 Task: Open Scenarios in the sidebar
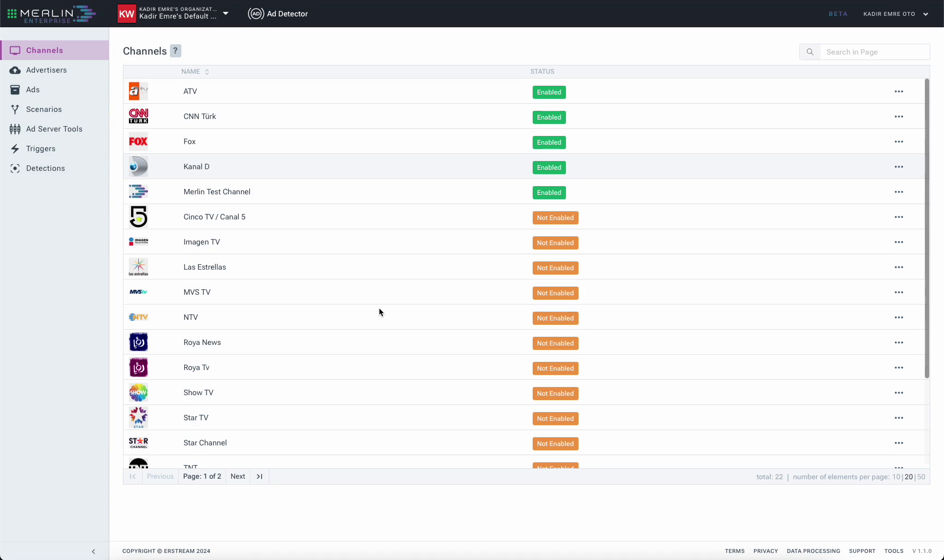[x=55, y=109]
